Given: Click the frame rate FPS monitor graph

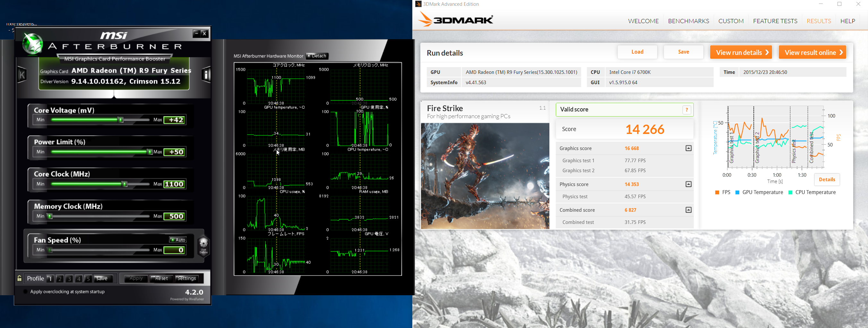Looking at the screenshot, I should coord(276,255).
